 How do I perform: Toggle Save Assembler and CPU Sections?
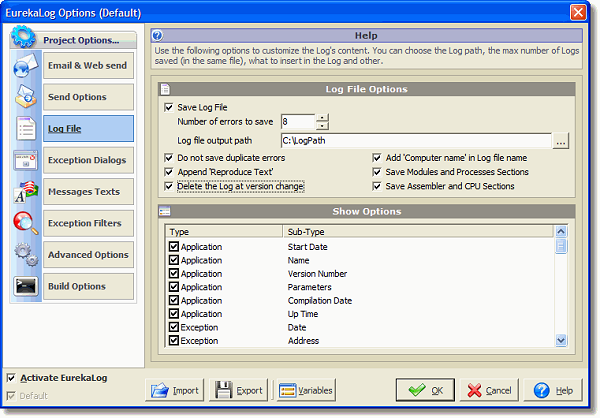[x=377, y=186]
